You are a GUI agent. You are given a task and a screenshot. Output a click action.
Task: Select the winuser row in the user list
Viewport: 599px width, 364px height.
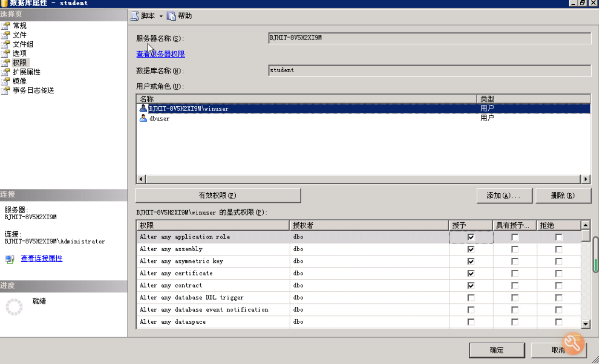pyautogui.click(x=364, y=108)
